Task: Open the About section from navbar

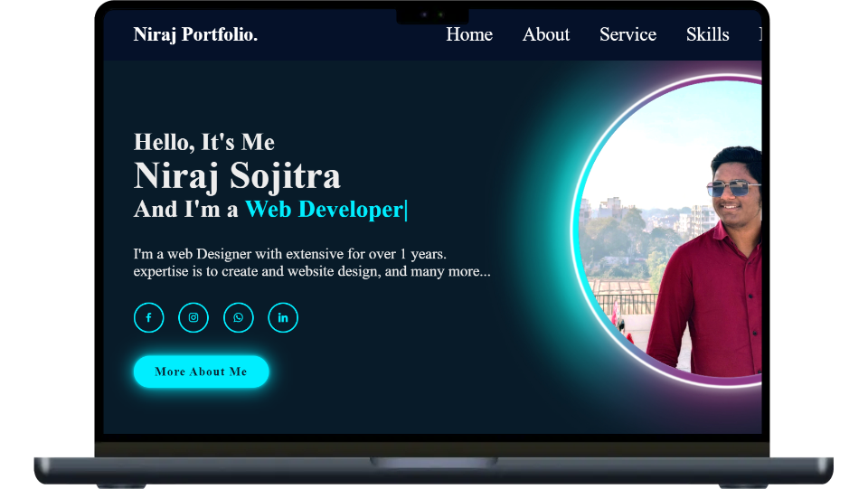Action: tap(546, 34)
